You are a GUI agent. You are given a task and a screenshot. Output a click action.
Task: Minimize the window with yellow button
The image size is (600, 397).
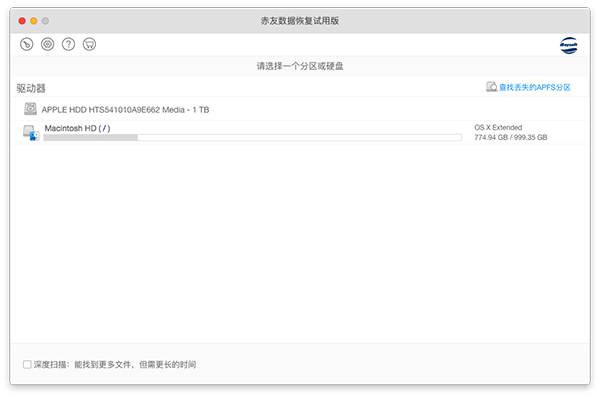[x=34, y=21]
